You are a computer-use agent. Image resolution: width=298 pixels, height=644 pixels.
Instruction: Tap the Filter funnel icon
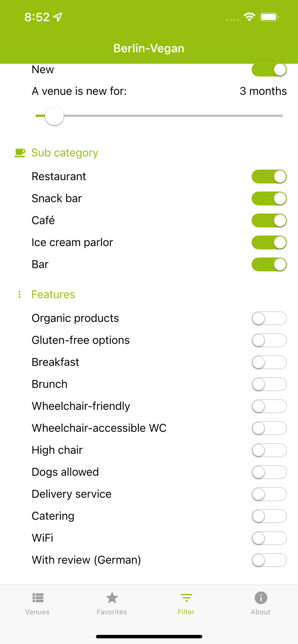(x=186, y=598)
